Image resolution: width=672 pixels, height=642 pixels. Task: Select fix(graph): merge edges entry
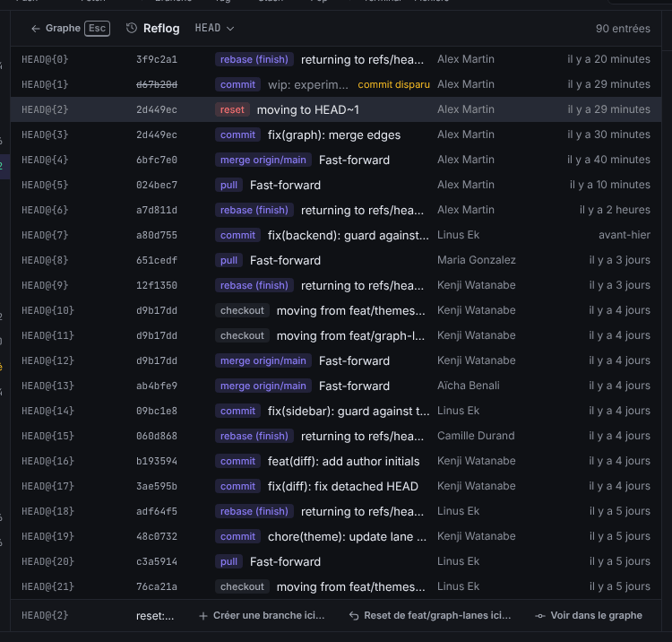tap(336, 134)
